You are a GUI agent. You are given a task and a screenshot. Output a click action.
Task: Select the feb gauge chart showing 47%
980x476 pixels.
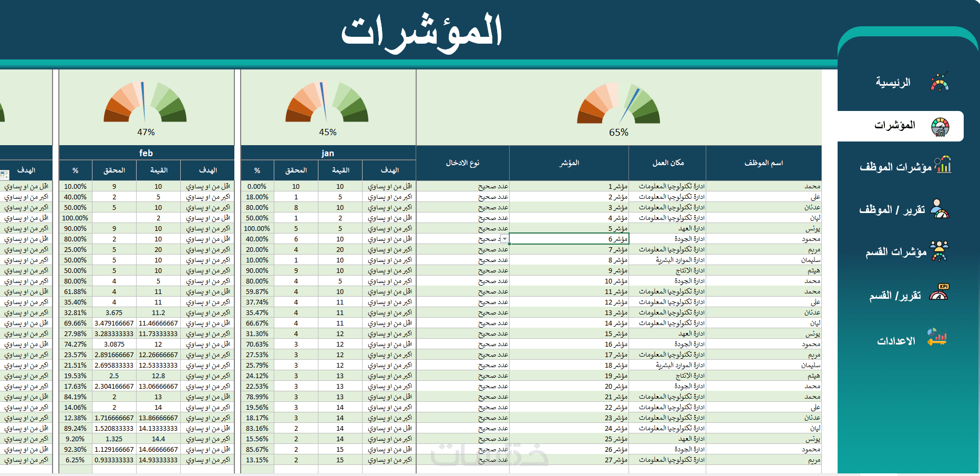pyautogui.click(x=146, y=102)
